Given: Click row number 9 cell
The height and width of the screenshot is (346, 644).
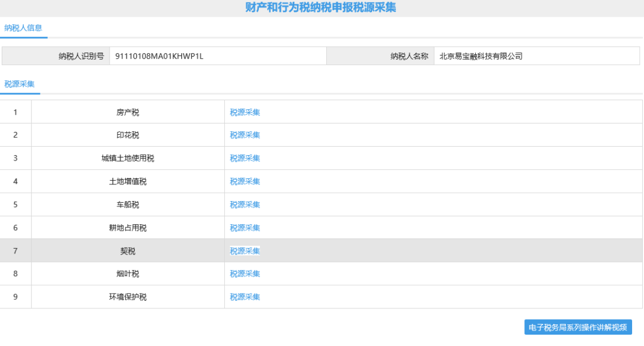Looking at the screenshot, I should (16, 296).
